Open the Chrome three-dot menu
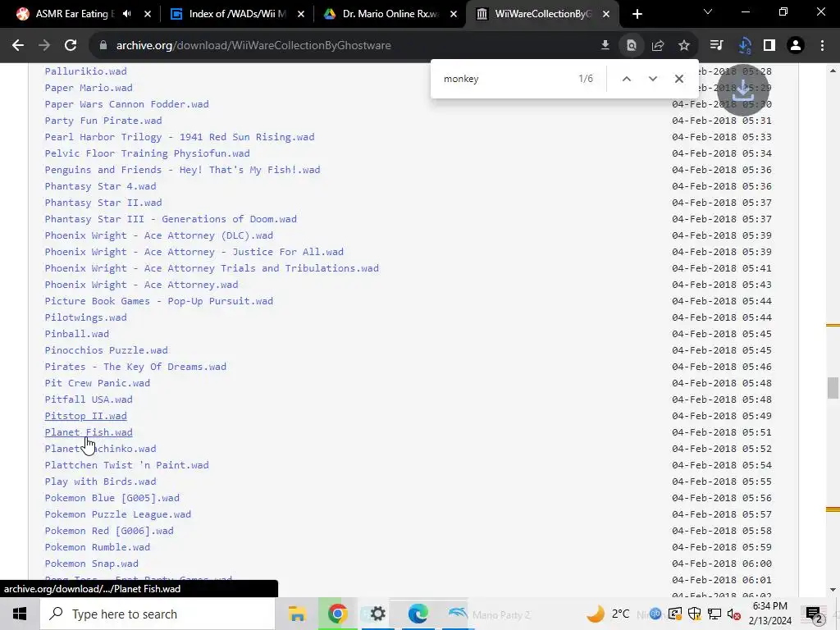 coord(822,46)
